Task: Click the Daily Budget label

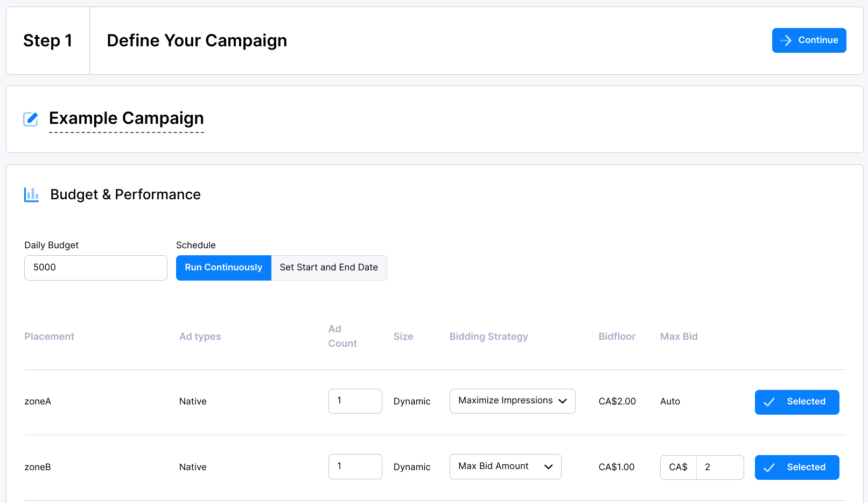Action: pos(52,246)
